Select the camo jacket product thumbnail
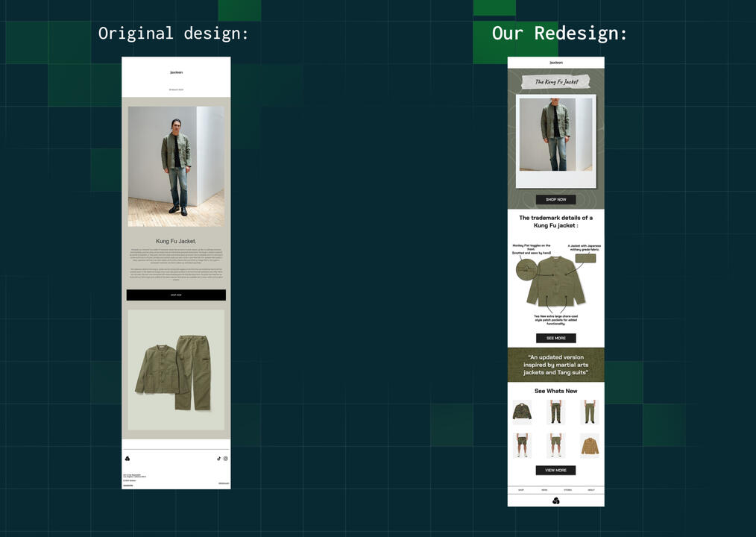The image size is (756, 537). point(522,412)
